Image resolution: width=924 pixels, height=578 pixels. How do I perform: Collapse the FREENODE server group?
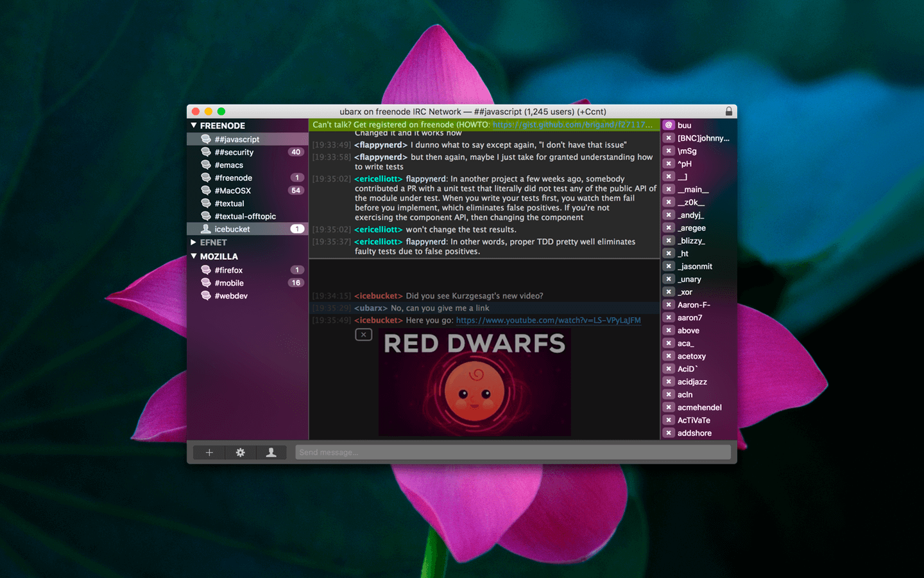tap(194, 126)
